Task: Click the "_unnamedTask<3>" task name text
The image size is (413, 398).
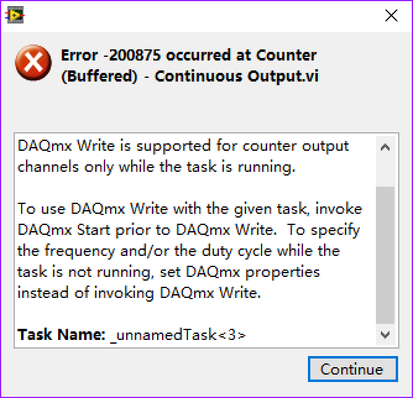Action: 178,335
